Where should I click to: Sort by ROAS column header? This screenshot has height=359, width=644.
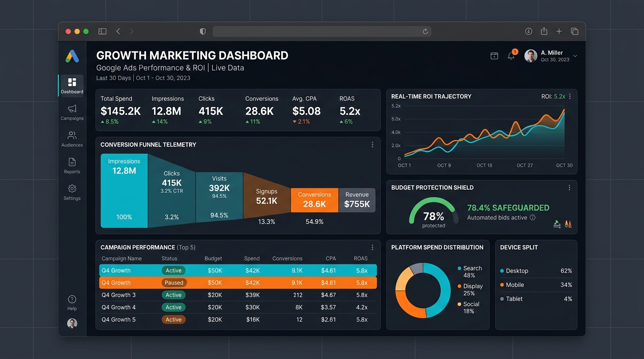point(360,258)
